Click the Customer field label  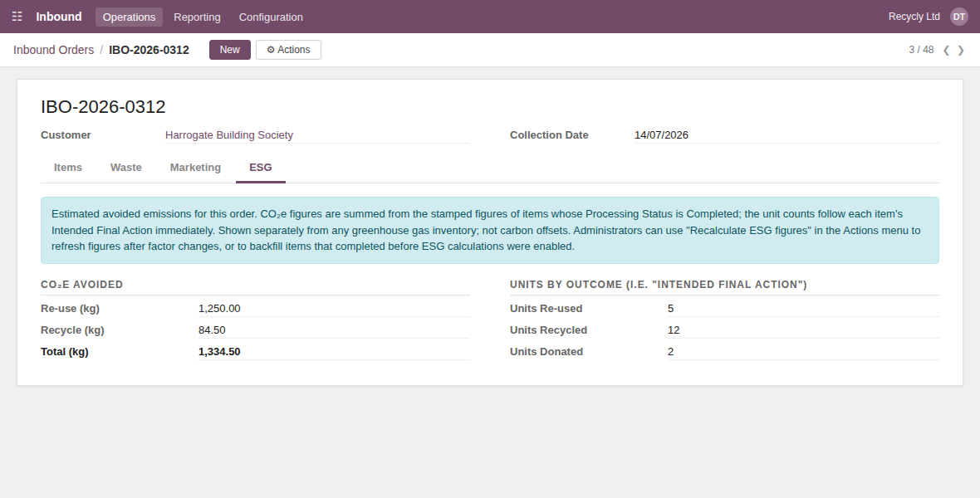(66, 135)
